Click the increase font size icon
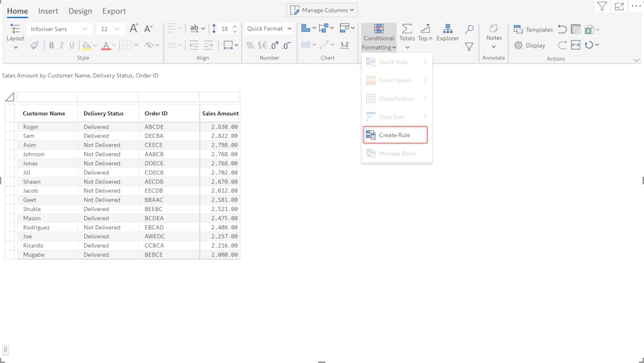Viewport: 644px width, 363px height. [133, 29]
